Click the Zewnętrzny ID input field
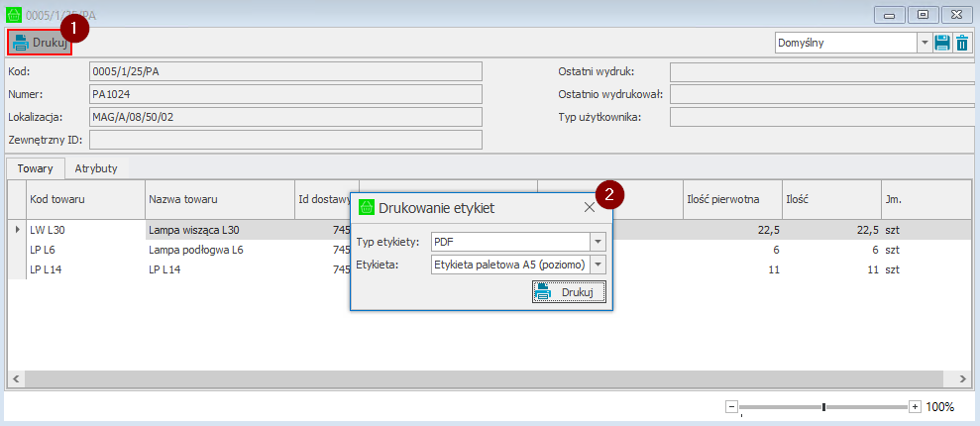Screen dimensions: 980x426 285,140
